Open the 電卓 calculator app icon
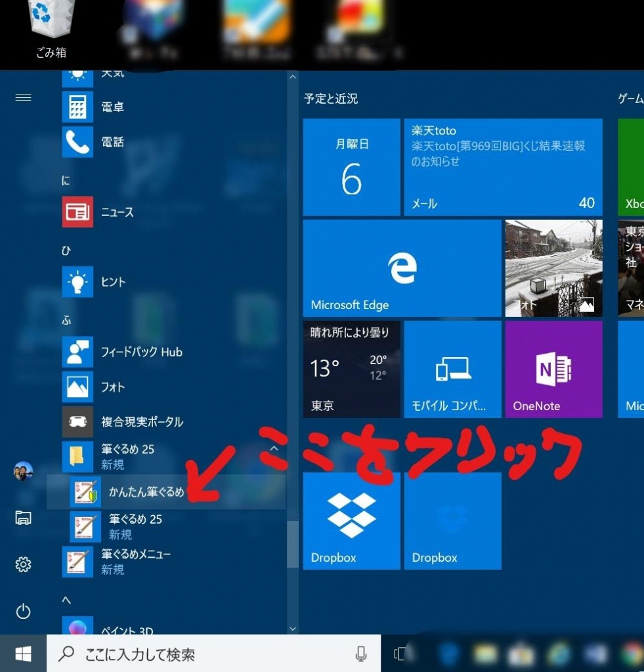 (x=77, y=107)
